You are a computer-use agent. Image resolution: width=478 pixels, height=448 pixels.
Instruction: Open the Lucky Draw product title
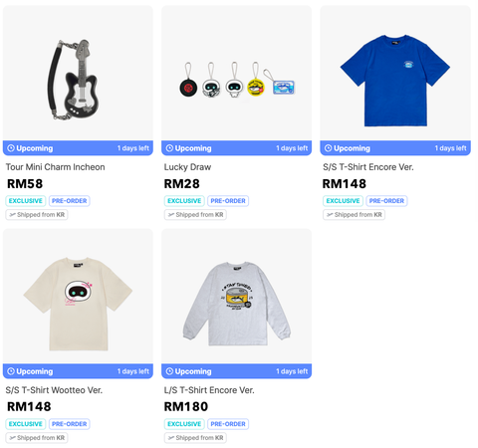click(187, 167)
